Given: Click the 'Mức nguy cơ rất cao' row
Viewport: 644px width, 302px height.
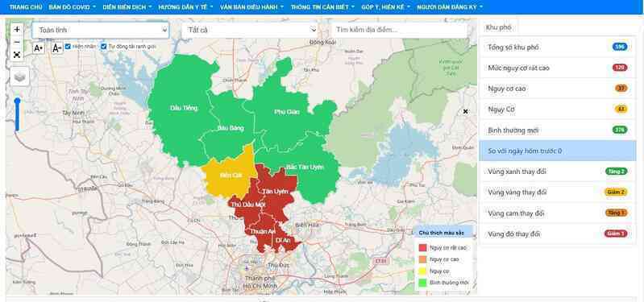Looking at the screenshot, I should (557, 68).
